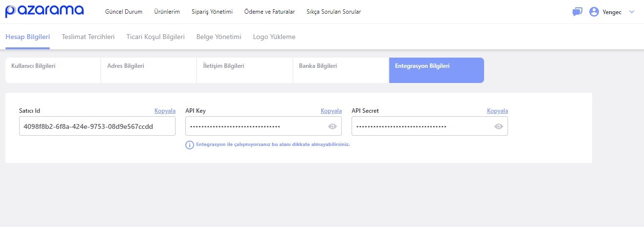Reveal the API Key with eye icon
The width and height of the screenshot is (644, 227).
click(x=333, y=126)
